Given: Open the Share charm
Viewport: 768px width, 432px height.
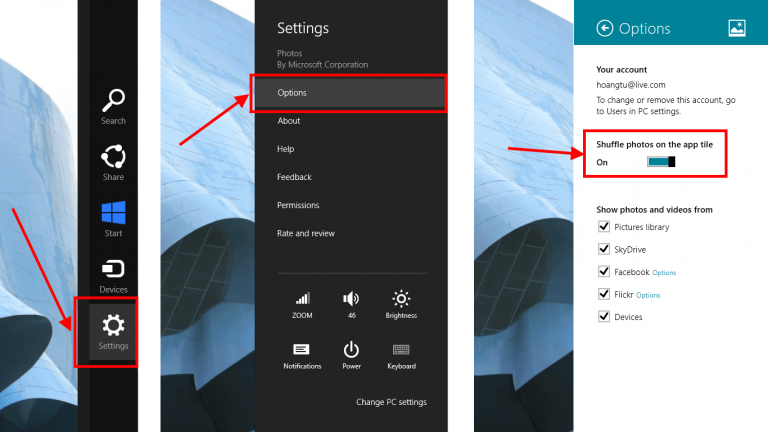Looking at the screenshot, I should (x=113, y=162).
